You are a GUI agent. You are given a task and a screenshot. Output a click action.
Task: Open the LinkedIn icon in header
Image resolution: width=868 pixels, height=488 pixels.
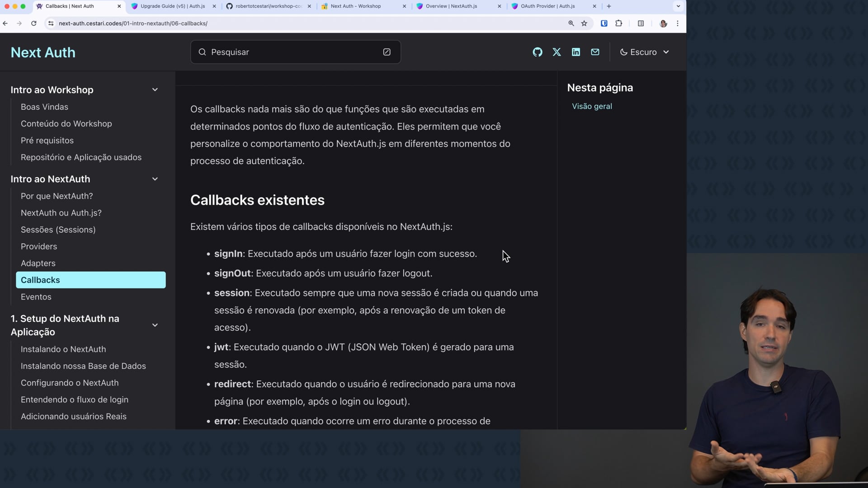tap(576, 52)
